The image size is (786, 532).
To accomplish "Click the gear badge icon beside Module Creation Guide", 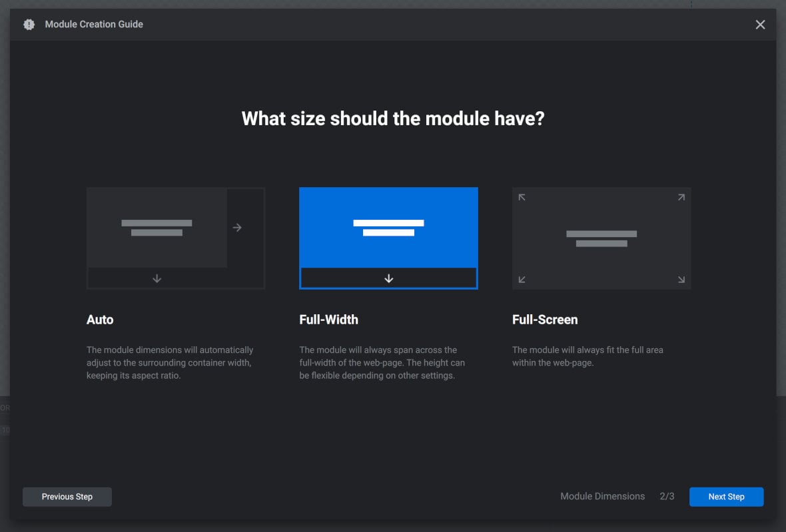I will 29,24.
